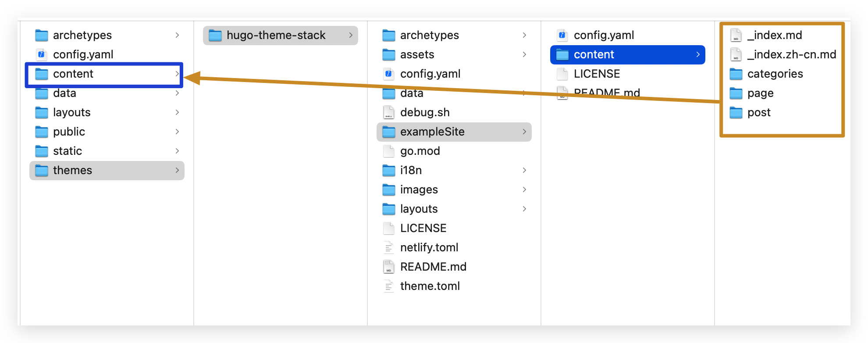The image size is (868, 343).
Task: Click the categories folder icon
Action: click(736, 74)
